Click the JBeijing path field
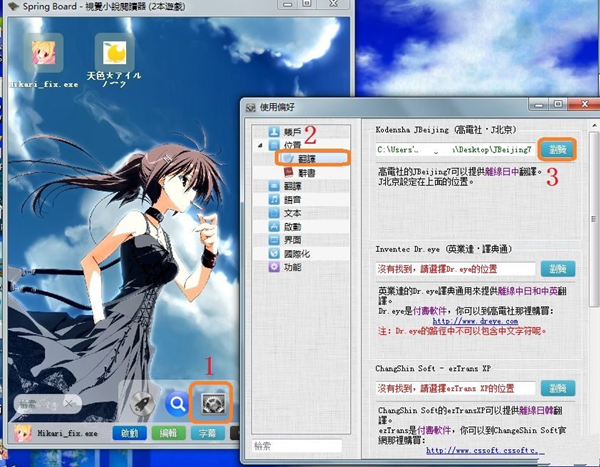This screenshot has height=467, width=600. point(455,149)
